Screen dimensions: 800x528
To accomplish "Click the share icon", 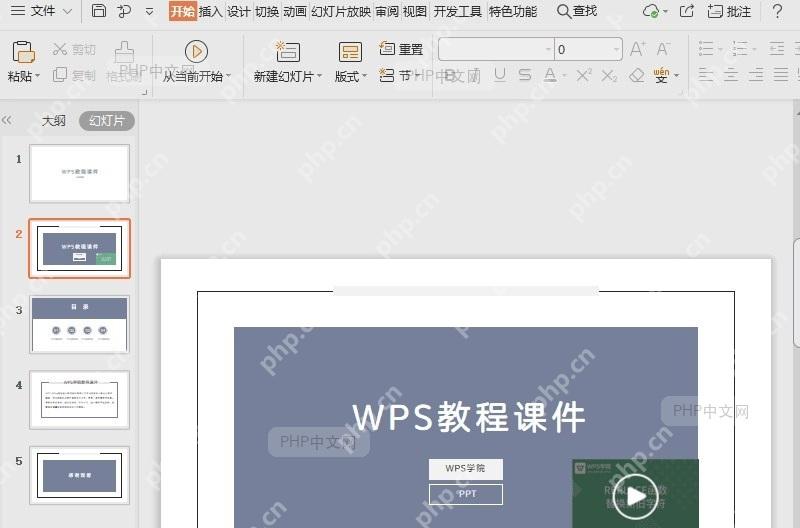I will pos(687,11).
